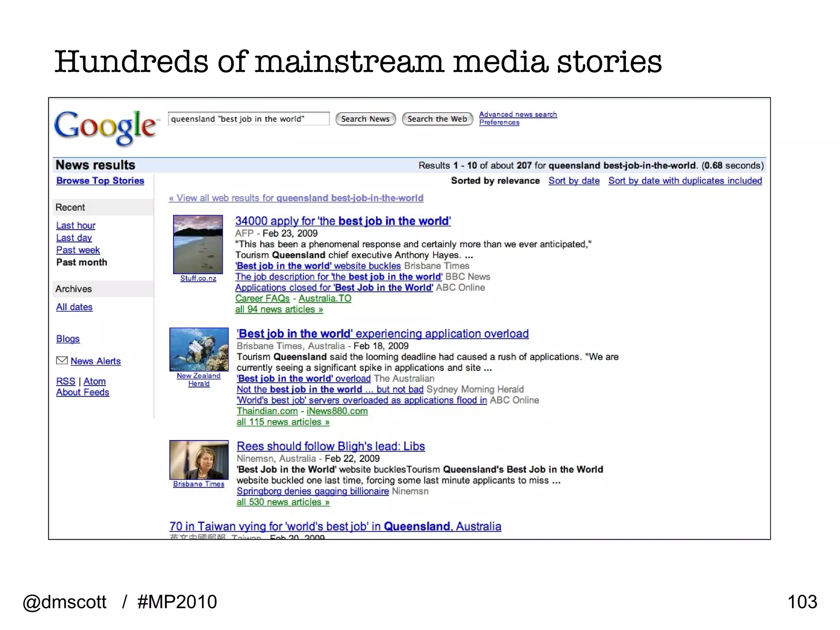This screenshot has width=840, height=630.
Task: Open Brisbane Times source link under portrait
Action: (199, 484)
